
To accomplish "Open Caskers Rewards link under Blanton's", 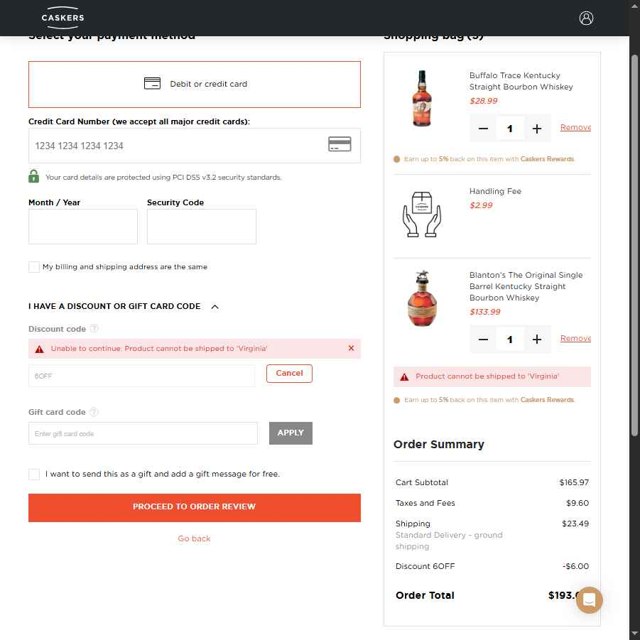I will [547, 400].
